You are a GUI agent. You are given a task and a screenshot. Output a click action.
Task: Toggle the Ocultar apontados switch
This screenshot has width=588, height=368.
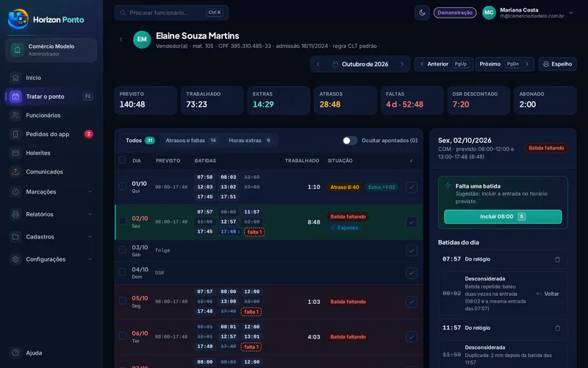350,141
